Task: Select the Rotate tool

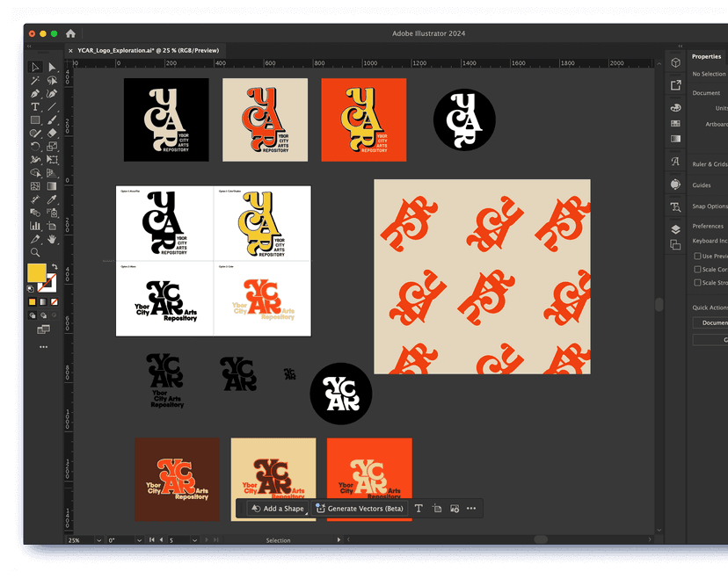Action: 35,147
